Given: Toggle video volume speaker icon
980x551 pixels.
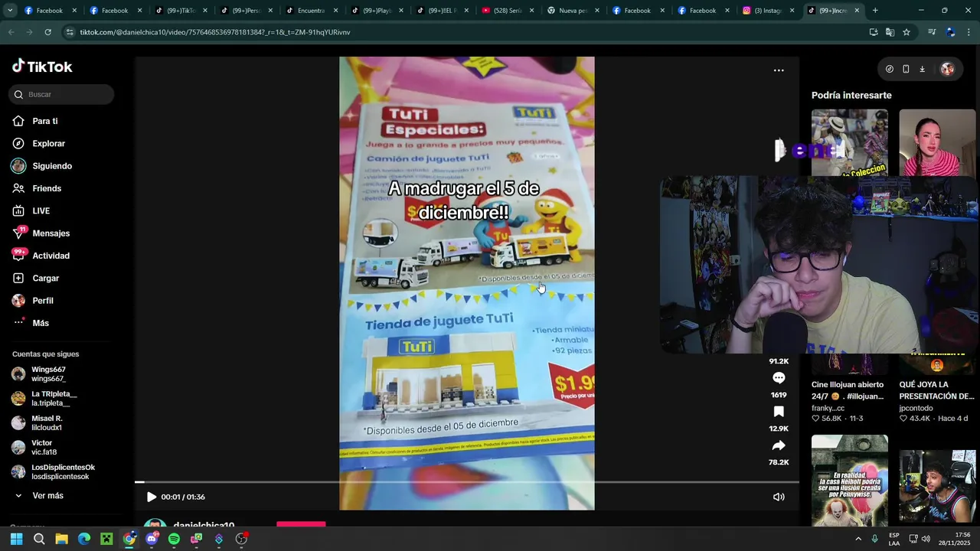Looking at the screenshot, I should (779, 497).
